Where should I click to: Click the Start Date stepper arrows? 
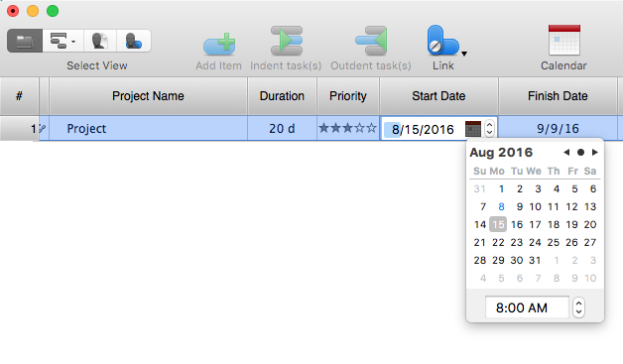point(490,129)
